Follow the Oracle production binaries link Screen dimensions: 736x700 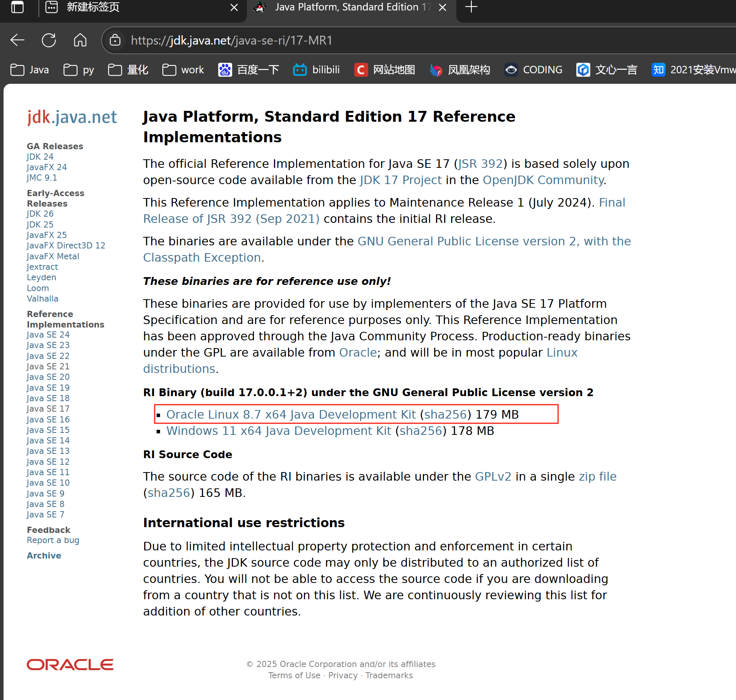358,352
